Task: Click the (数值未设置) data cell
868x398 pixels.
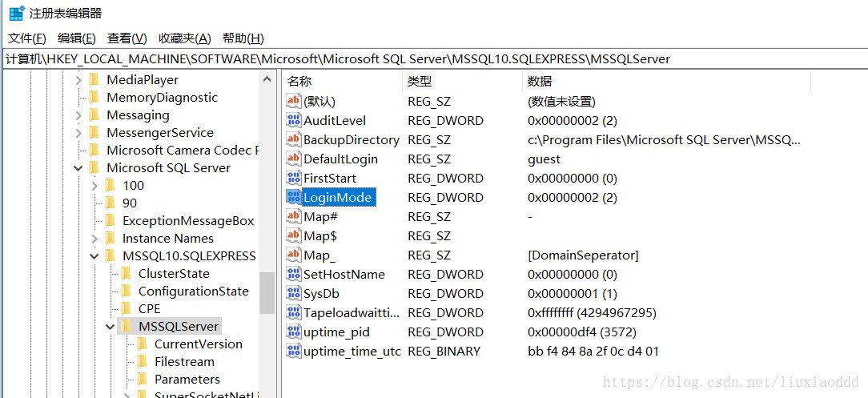Action: tap(561, 101)
